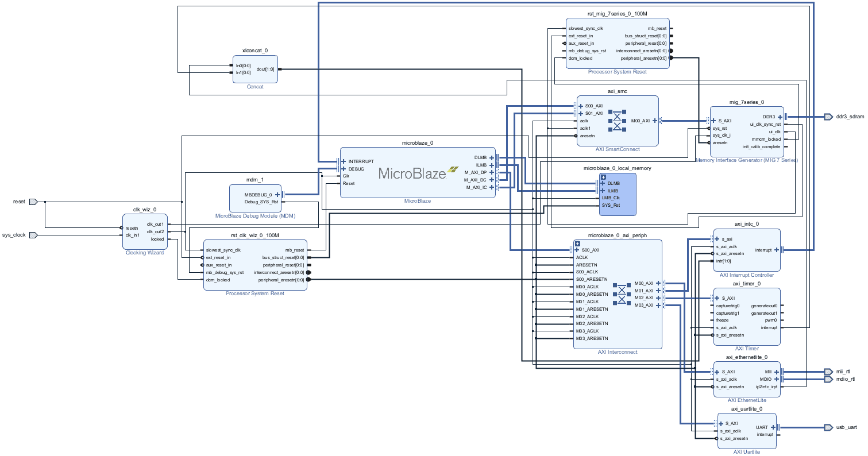
Task: Select the reset input port symbol
Action: pyautogui.click(x=33, y=202)
